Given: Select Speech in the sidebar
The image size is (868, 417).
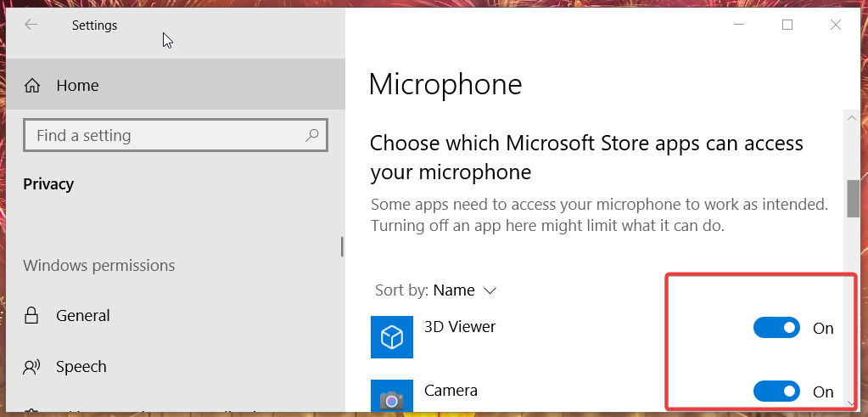Looking at the screenshot, I should pyautogui.click(x=81, y=367).
